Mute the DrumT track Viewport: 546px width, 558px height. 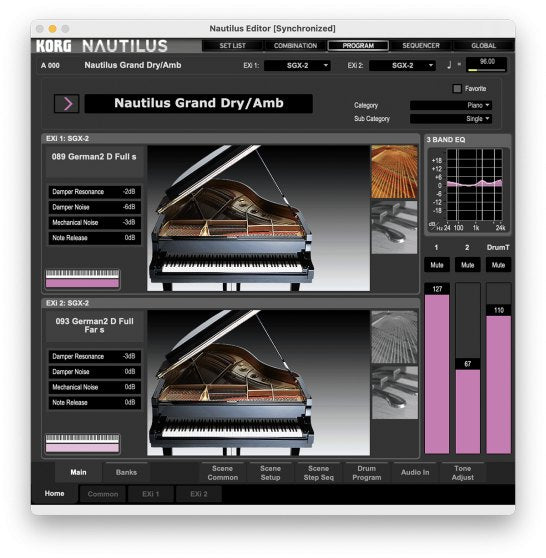[x=498, y=265]
